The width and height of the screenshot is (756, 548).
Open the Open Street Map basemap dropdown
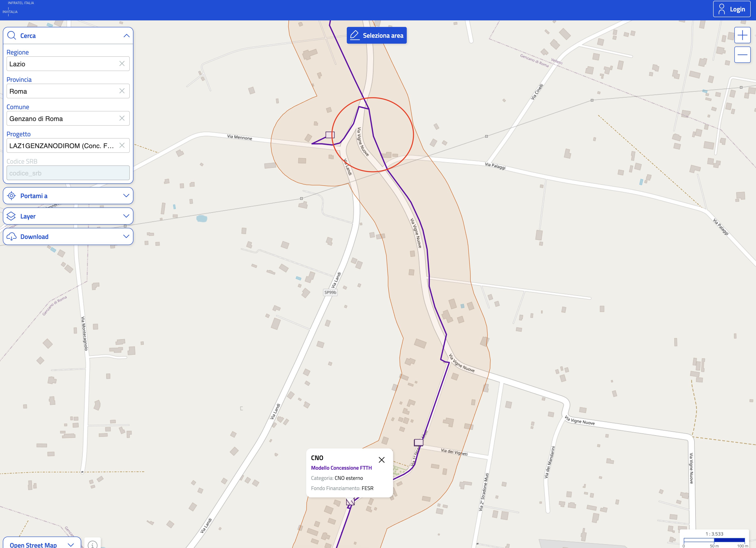[42, 544]
